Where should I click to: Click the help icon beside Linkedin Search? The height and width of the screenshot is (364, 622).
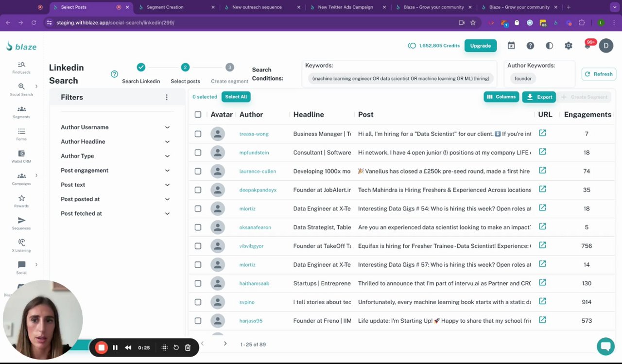(x=114, y=74)
